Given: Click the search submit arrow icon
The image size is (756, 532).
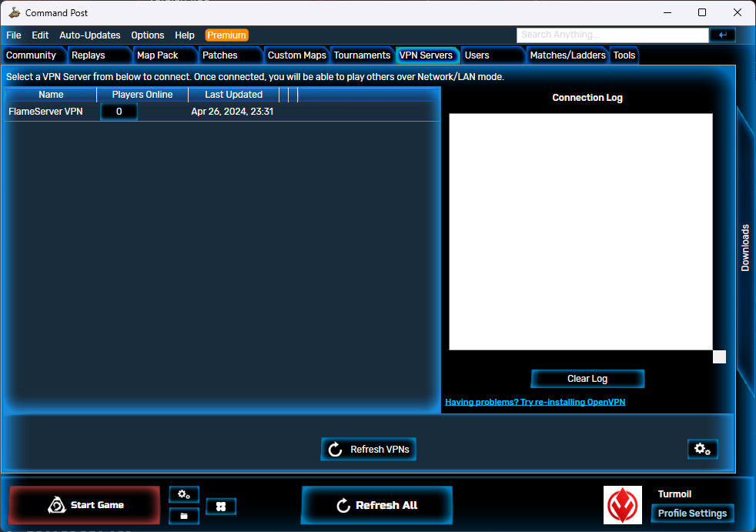Looking at the screenshot, I should (722, 35).
